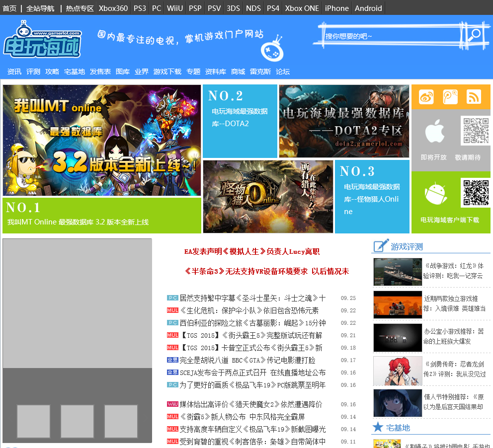Click the search box 搜你想要的吧
This screenshot has width=493, height=448.
point(392,36)
